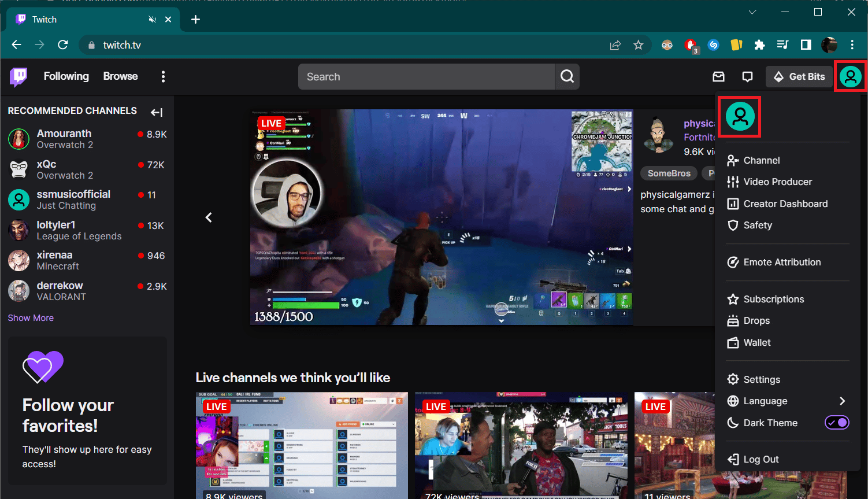Click the profile avatar in the top bar
Image resolution: width=868 pixels, height=499 pixels.
point(851,76)
